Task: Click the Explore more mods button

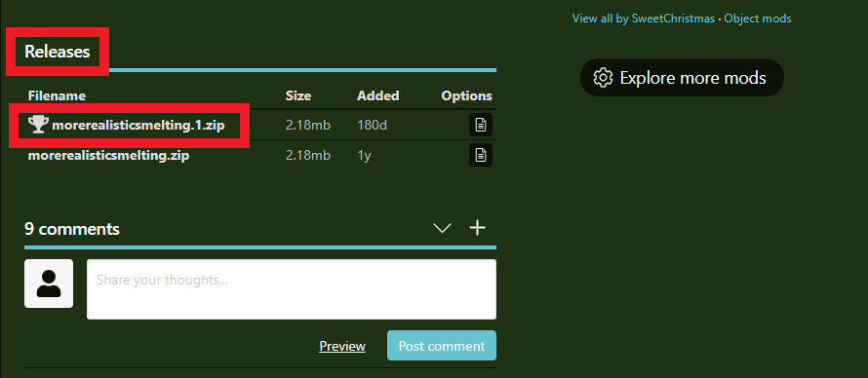Action: [682, 77]
